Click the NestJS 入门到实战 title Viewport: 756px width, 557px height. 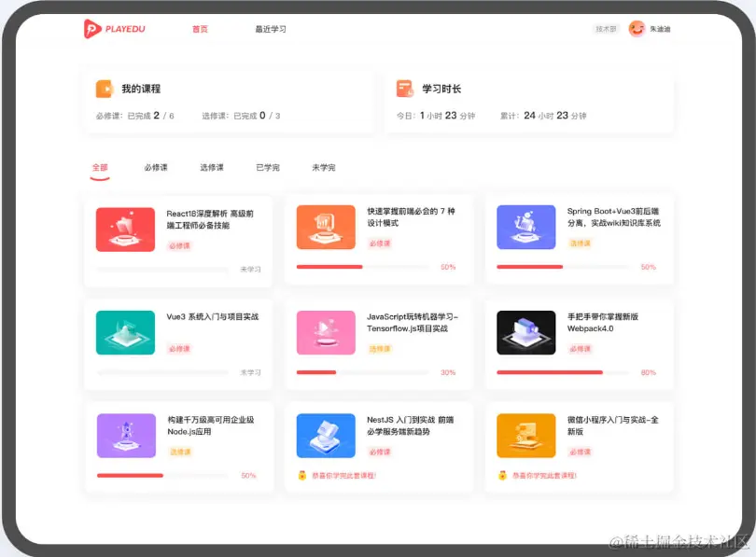click(x=411, y=425)
